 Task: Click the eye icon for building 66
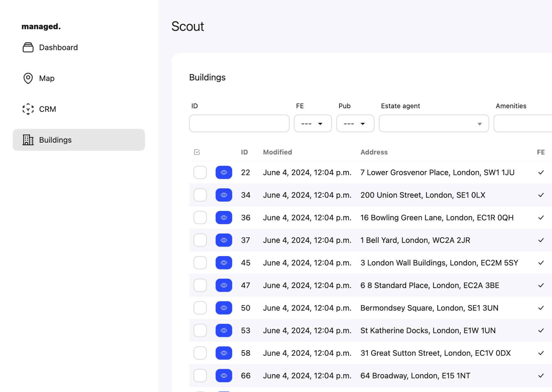[224, 376]
